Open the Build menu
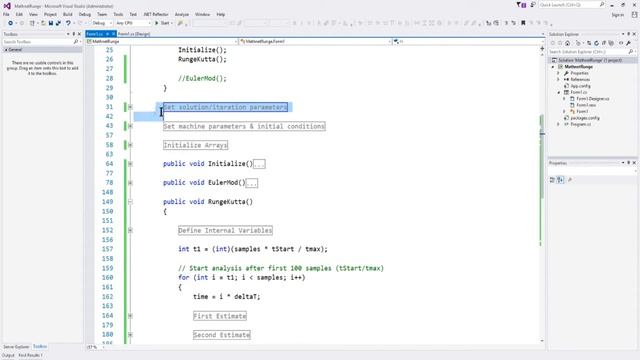Viewport: 640px width, 360px height. click(x=68, y=14)
